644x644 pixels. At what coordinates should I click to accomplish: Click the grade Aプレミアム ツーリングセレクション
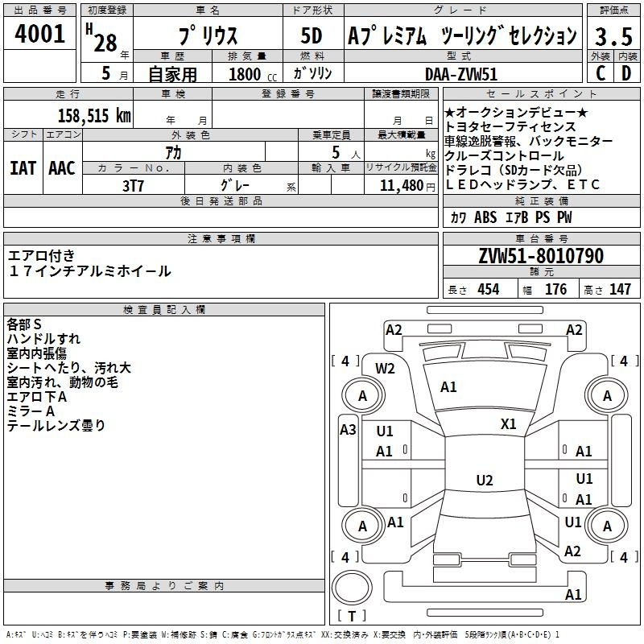(462, 35)
